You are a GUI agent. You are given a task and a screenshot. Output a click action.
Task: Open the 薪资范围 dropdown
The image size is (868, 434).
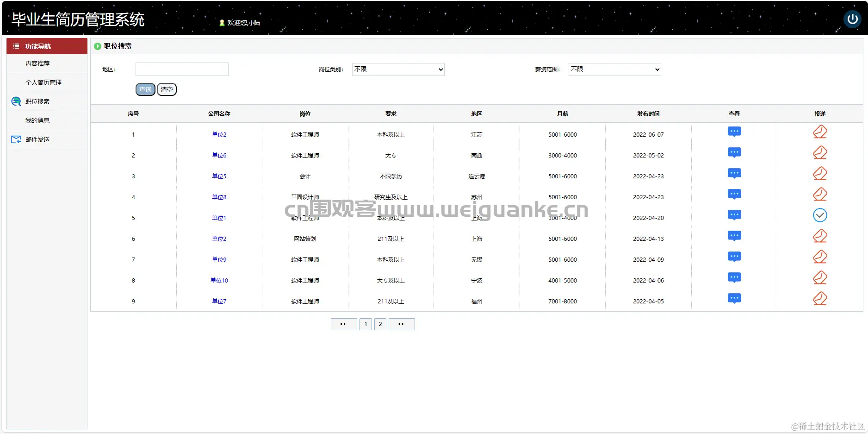click(614, 69)
